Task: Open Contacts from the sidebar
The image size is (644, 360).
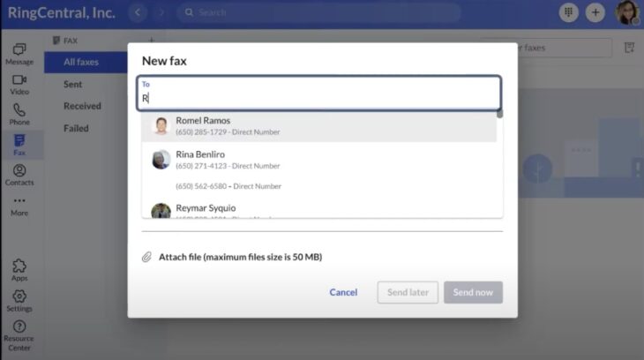Action: point(19,175)
